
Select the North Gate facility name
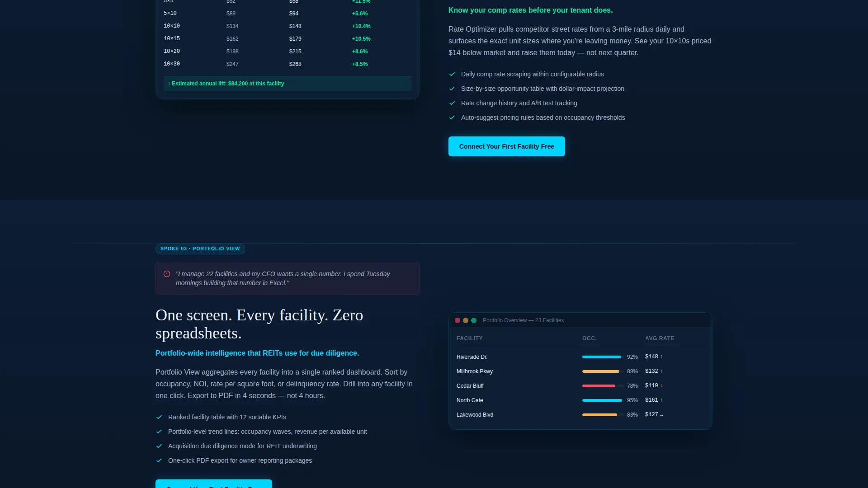(x=470, y=400)
